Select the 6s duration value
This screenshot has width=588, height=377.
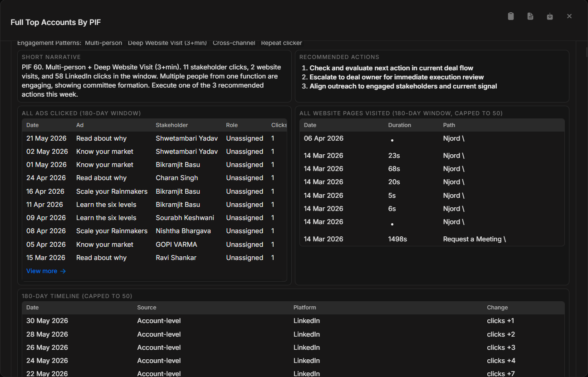tap(392, 209)
